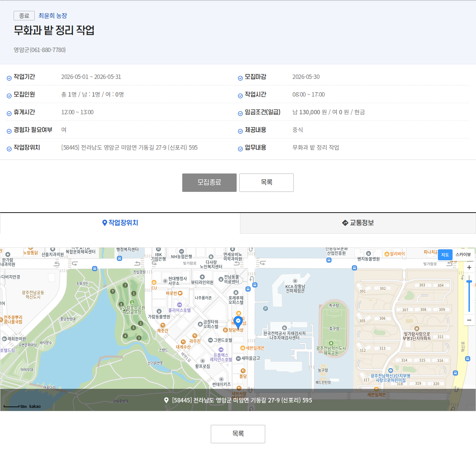Click the 광주전남혁신도시 체육공원 label
Image resolution: width=476 pixels, height=464 pixels.
[x=331, y=351]
